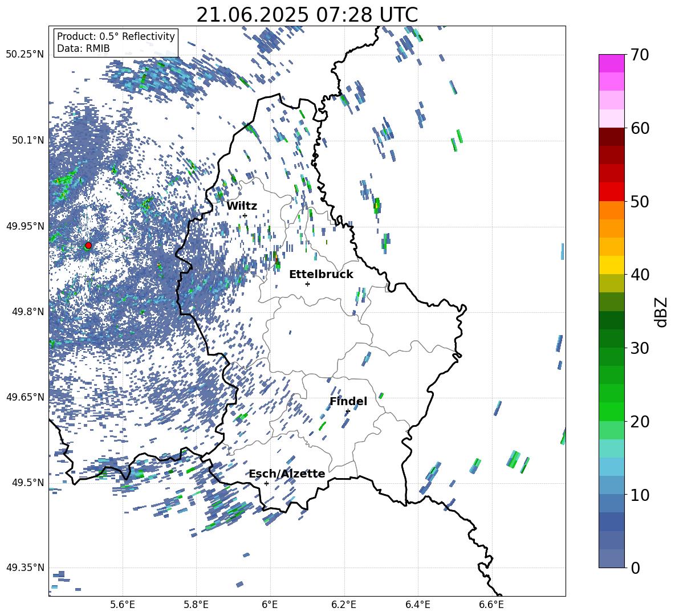
Task: Click the 49.65°N latitude label
Action: pos(25,397)
